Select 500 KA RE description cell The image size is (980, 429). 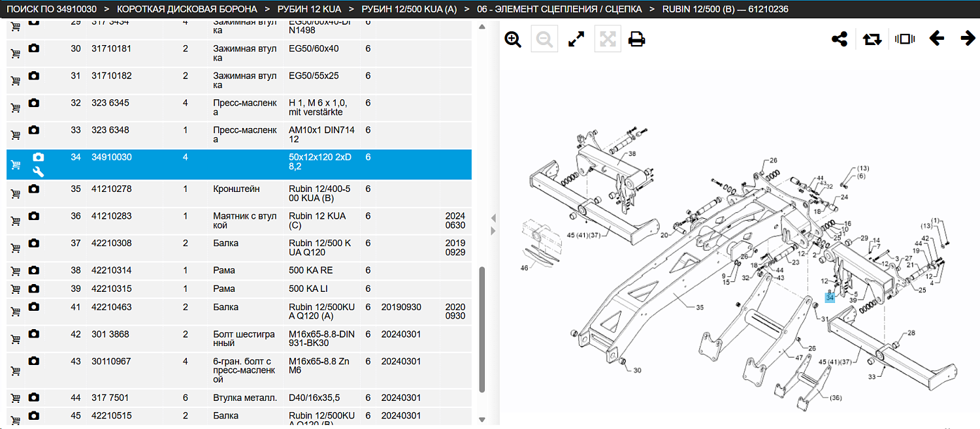point(322,270)
